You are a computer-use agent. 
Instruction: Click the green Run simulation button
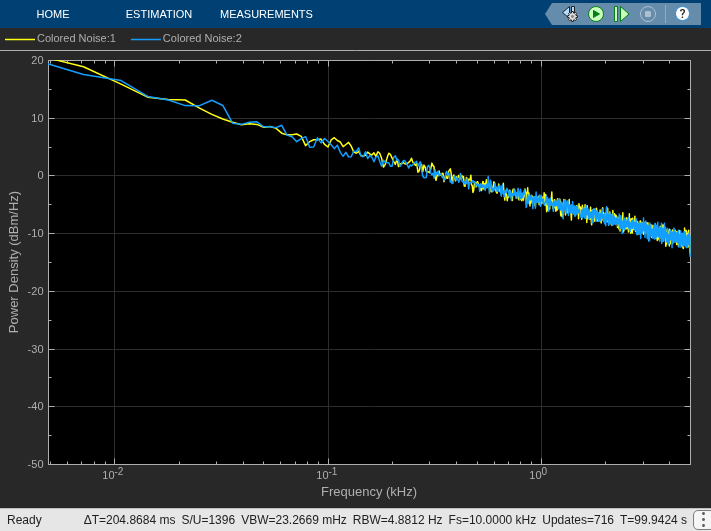tap(596, 14)
